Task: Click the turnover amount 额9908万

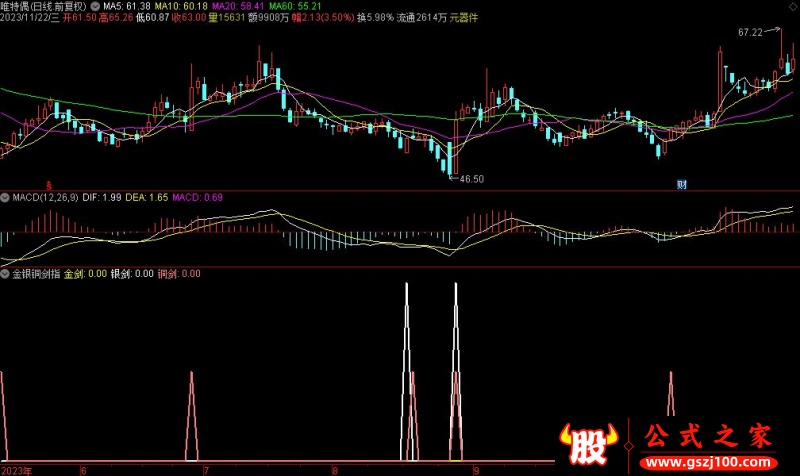Action: [x=268, y=18]
